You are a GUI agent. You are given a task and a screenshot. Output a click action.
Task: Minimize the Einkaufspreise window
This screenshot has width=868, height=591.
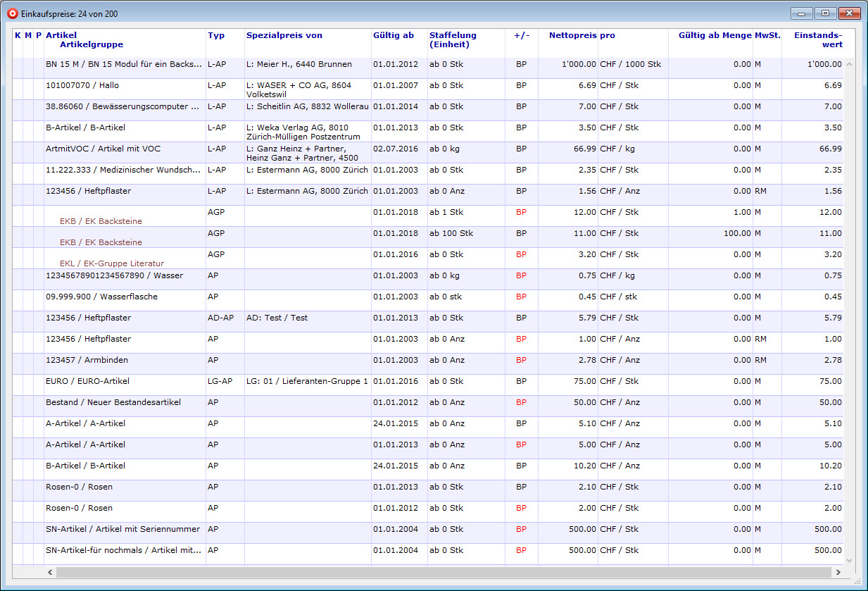point(801,13)
